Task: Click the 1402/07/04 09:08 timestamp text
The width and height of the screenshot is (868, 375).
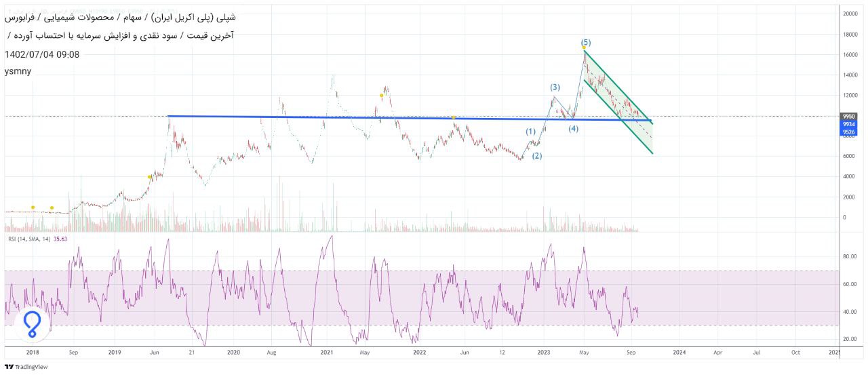Action: 42,54
